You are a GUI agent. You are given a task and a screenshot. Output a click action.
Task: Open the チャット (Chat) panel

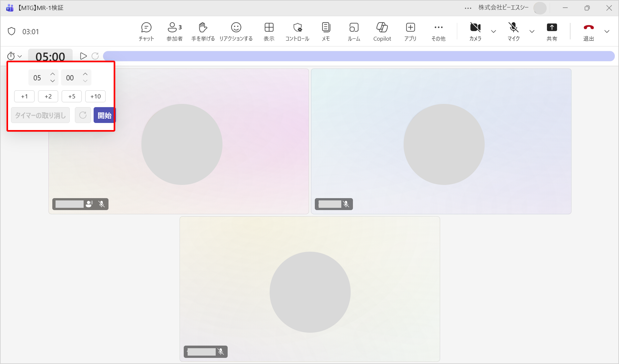[146, 31]
